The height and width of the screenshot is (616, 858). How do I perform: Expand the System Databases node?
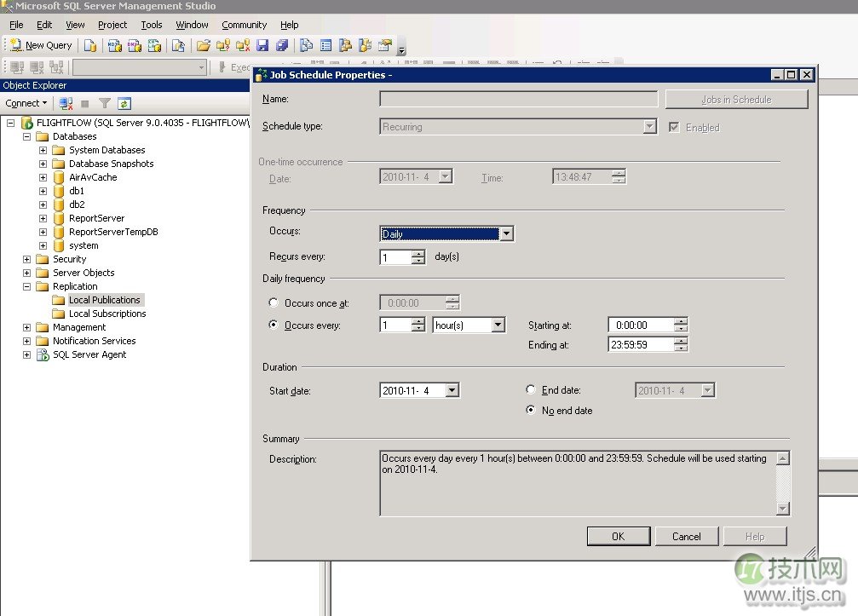(x=43, y=150)
